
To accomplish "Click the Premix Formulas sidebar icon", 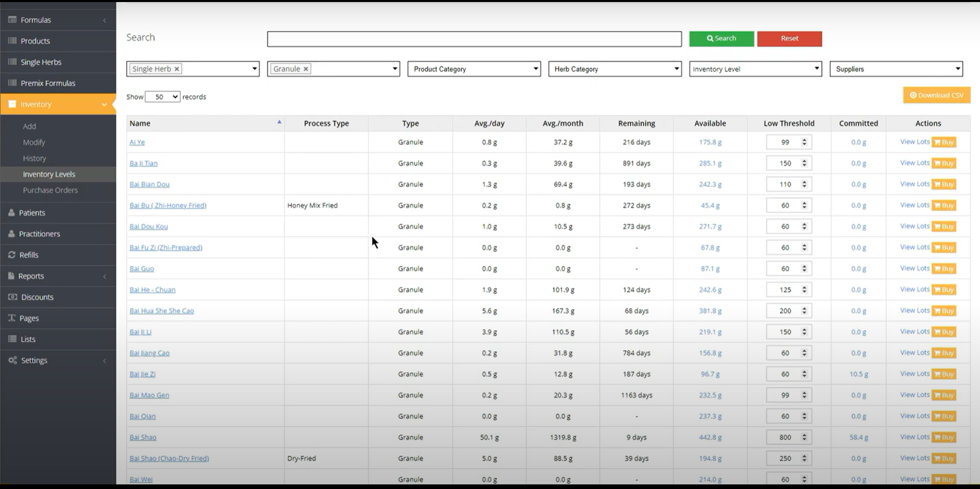I will tap(12, 83).
